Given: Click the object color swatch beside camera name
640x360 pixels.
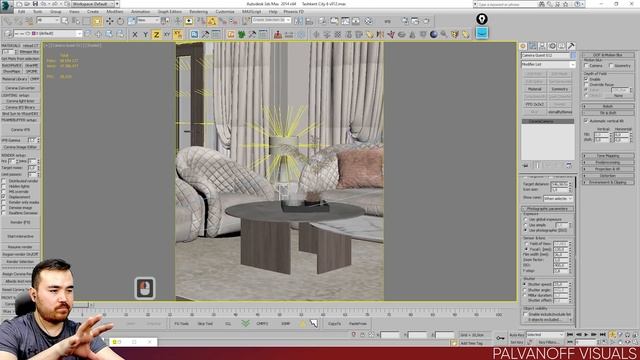Looking at the screenshot, I should pos(573,56).
